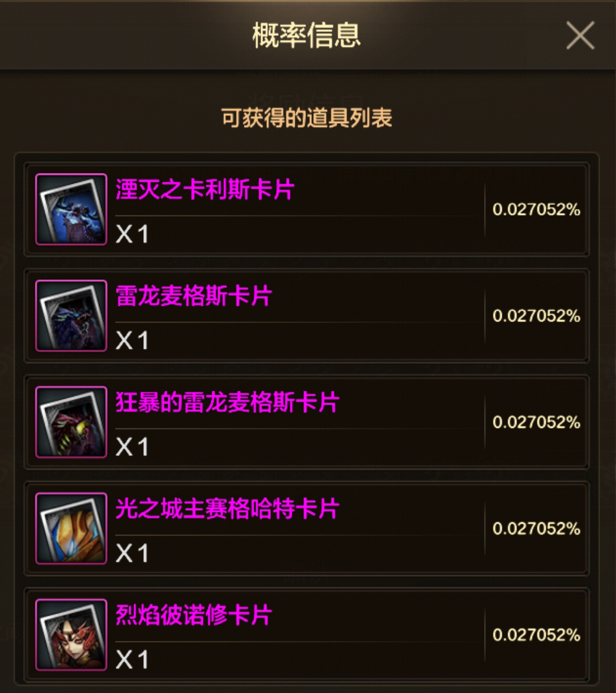
Task: Click the 概率信息 title text
Action: pos(307,35)
